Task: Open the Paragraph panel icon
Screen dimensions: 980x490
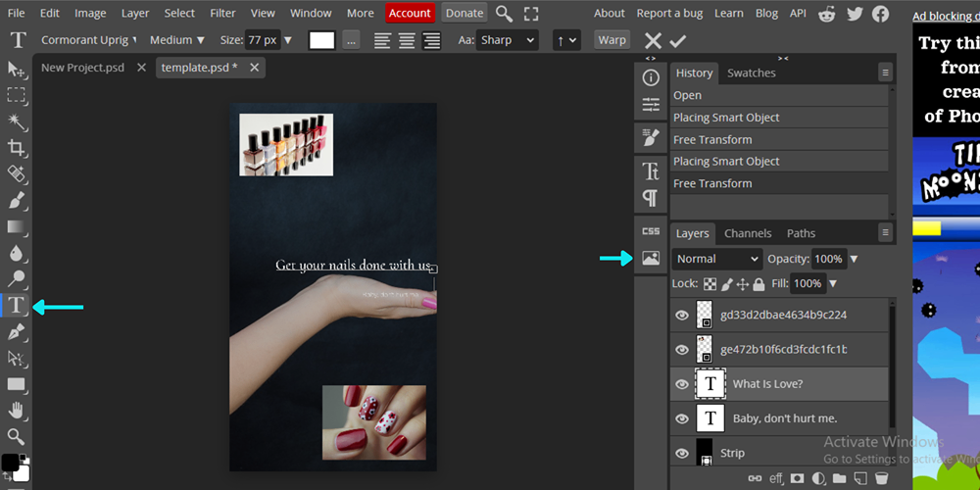Action: pos(651,199)
